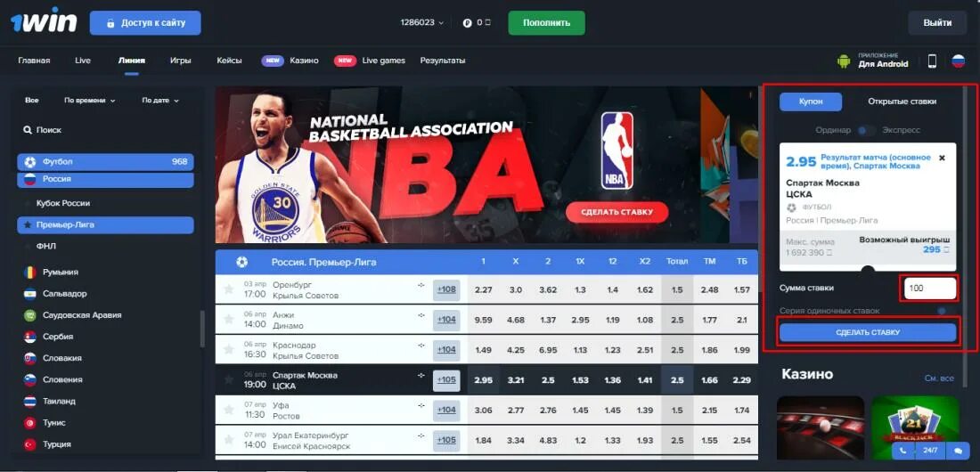Click the sports list scrollbar

[x=202, y=329]
